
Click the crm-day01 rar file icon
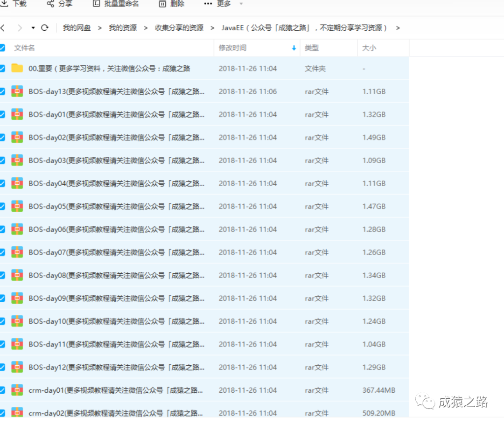17,389
